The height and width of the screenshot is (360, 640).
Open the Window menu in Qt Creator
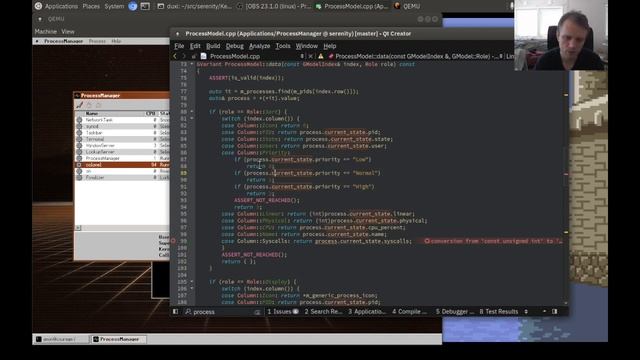coord(307,46)
